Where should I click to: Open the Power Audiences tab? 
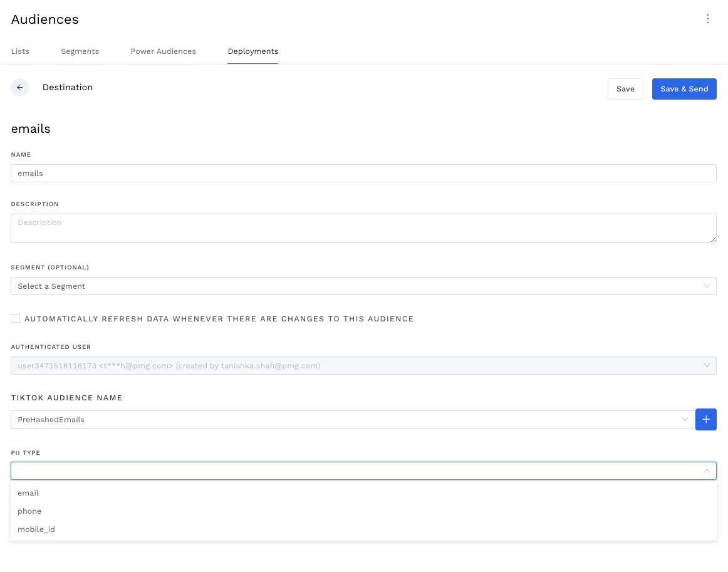pos(163,51)
